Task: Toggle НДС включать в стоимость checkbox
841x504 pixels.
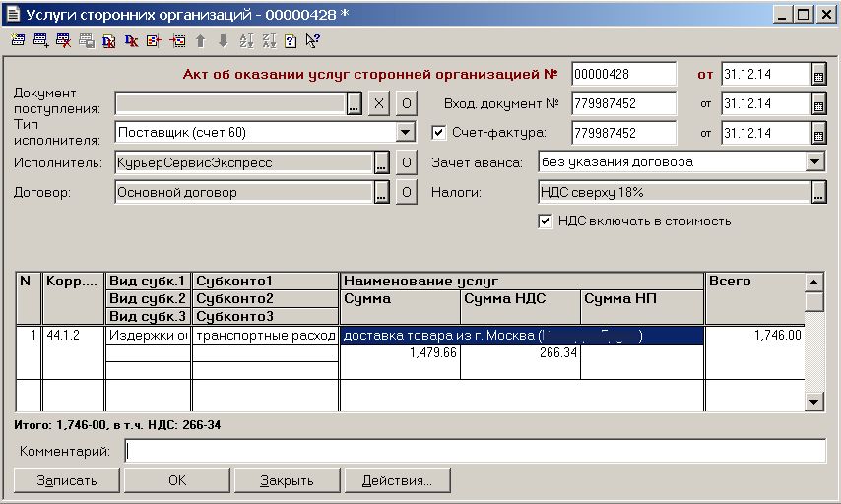Action: pyautogui.click(x=545, y=220)
